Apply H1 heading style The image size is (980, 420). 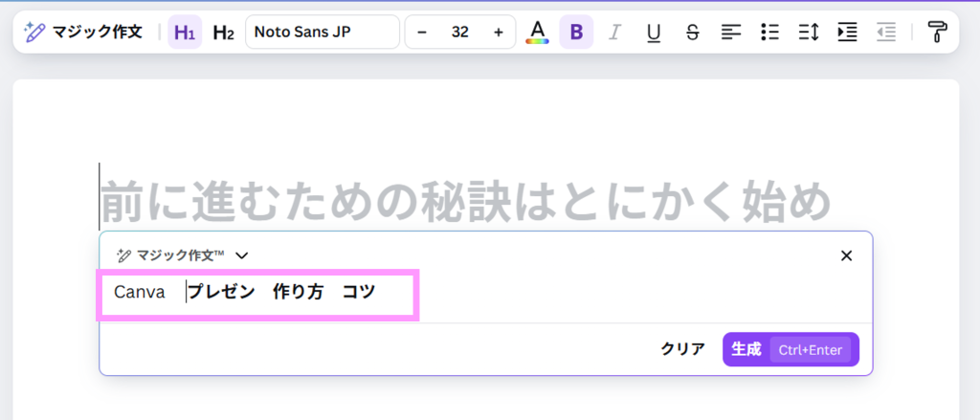point(185,33)
